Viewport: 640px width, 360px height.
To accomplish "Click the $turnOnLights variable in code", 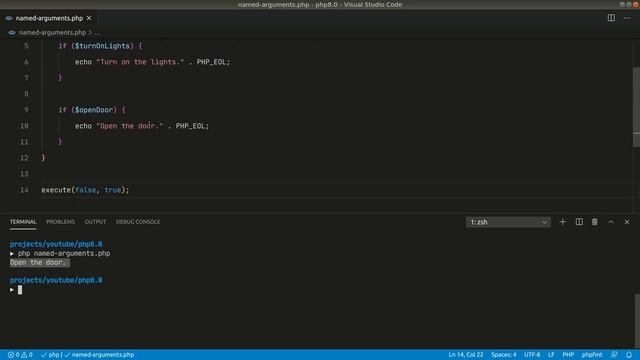I will (x=102, y=46).
